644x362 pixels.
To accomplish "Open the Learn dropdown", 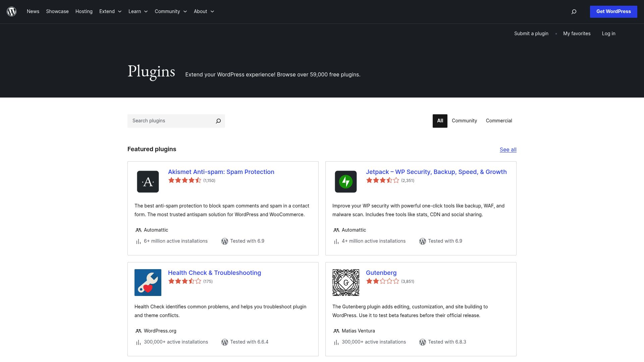I will click(x=138, y=11).
